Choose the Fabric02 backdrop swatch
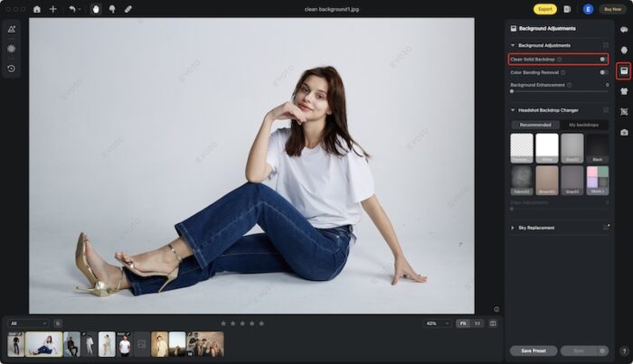The image size is (633, 364). point(522,180)
